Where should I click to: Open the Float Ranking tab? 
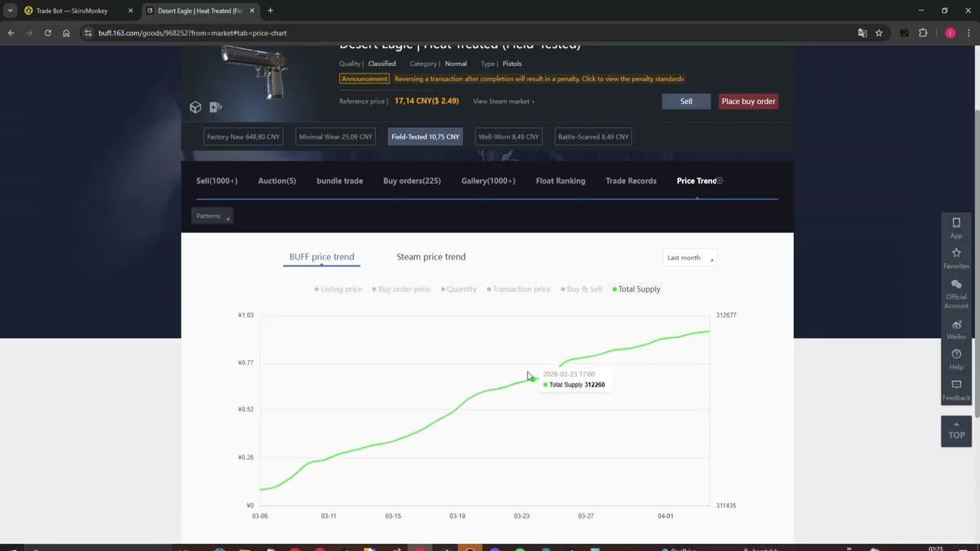560,181
